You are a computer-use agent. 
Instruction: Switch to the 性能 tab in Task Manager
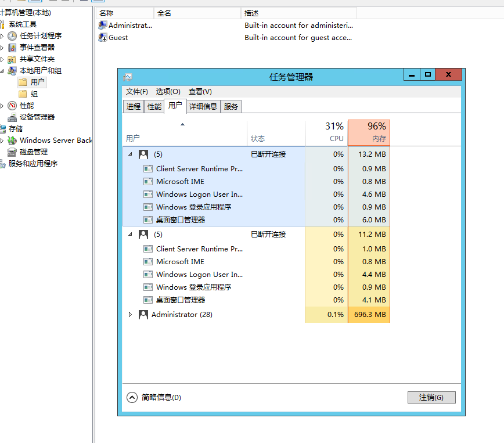154,106
